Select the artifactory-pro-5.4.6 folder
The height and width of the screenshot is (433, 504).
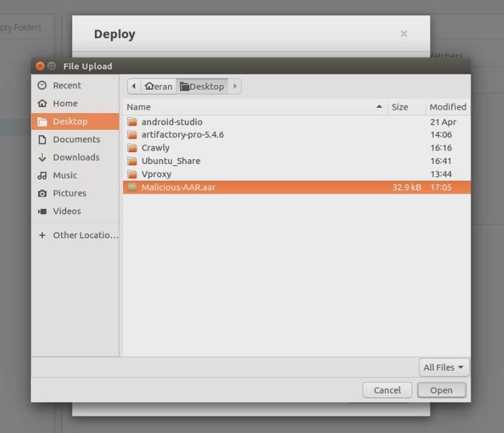(182, 135)
